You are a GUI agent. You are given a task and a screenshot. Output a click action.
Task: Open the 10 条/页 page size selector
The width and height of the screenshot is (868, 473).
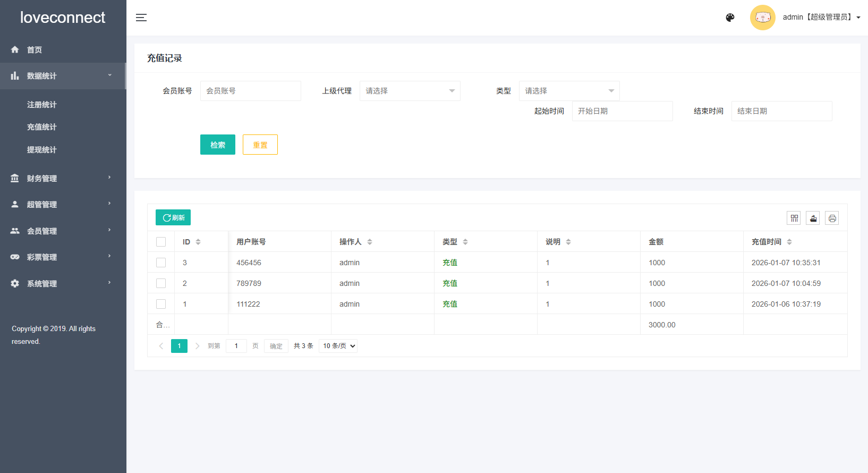(x=338, y=346)
